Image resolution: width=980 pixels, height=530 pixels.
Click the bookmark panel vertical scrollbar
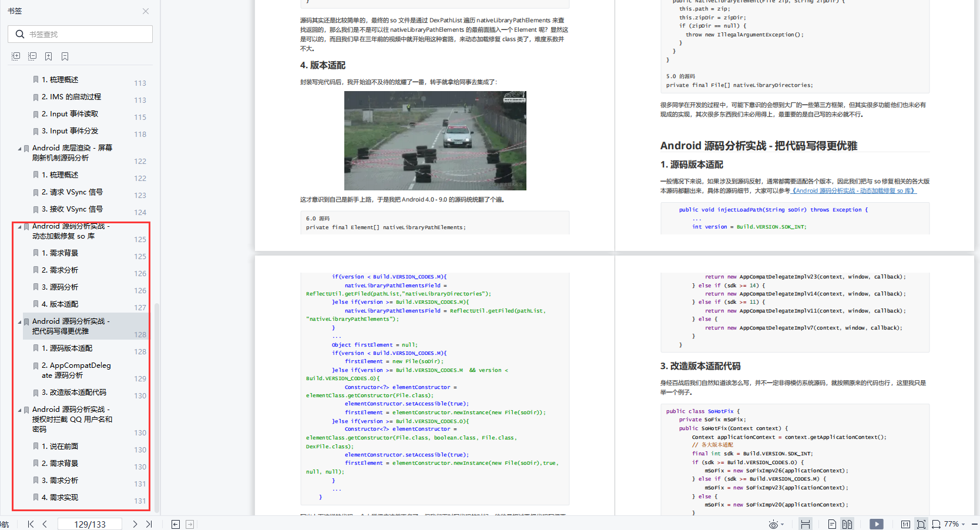coord(157,408)
